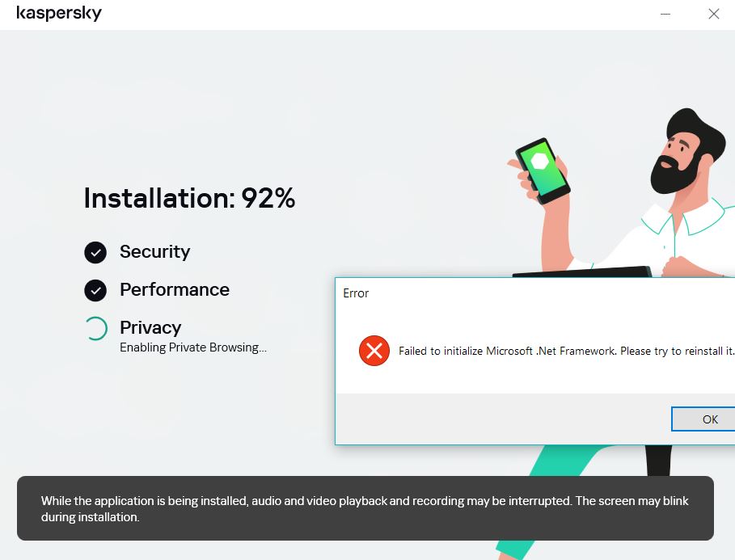Click the Security completed checkmark icon
The image size is (735, 560).
point(95,253)
